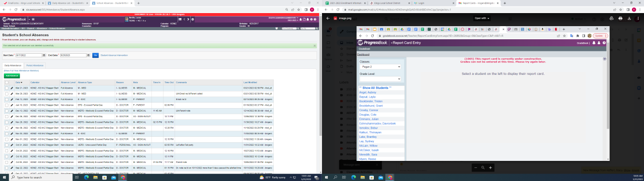Print the image in Gmail viewer

tap(620, 18)
